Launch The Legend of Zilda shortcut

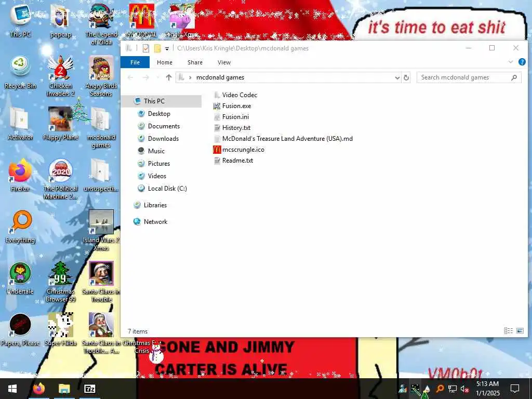click(101, 24)
